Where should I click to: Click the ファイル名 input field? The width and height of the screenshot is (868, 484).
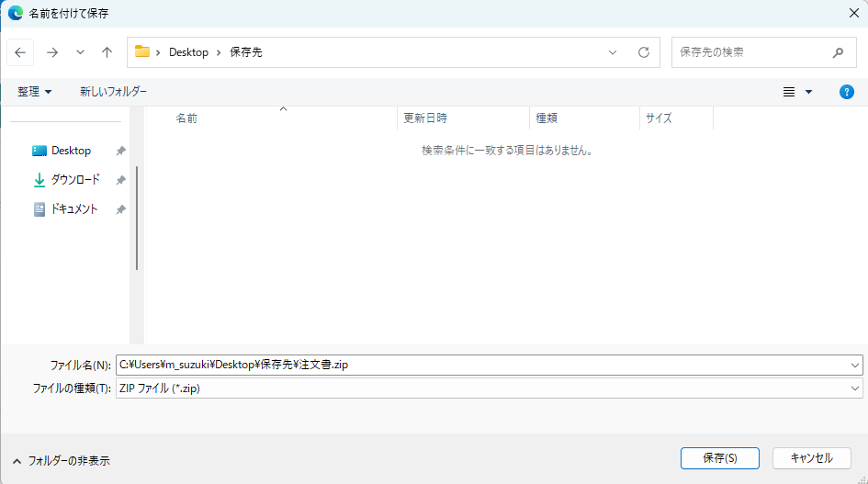(478, 365)
